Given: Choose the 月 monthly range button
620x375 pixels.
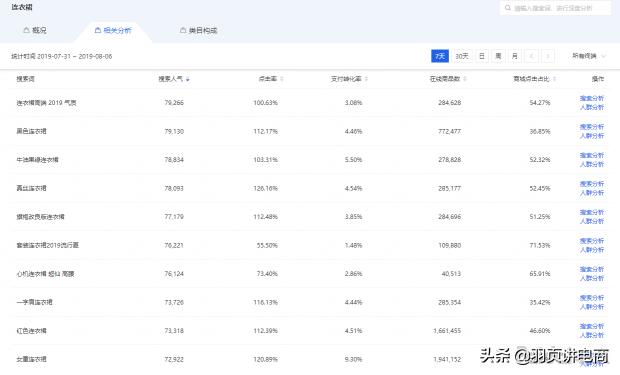Looking at the screenshot, I should [x=515, y=56].
